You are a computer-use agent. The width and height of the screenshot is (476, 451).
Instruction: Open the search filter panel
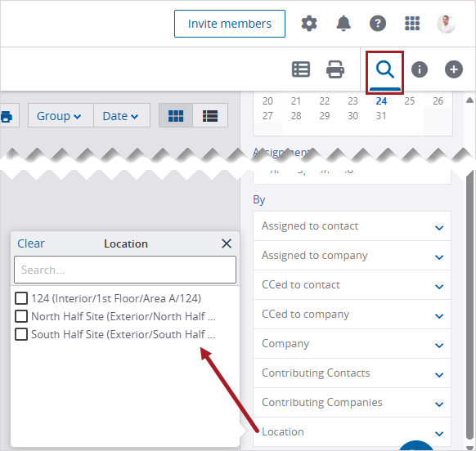pos(385,69)
